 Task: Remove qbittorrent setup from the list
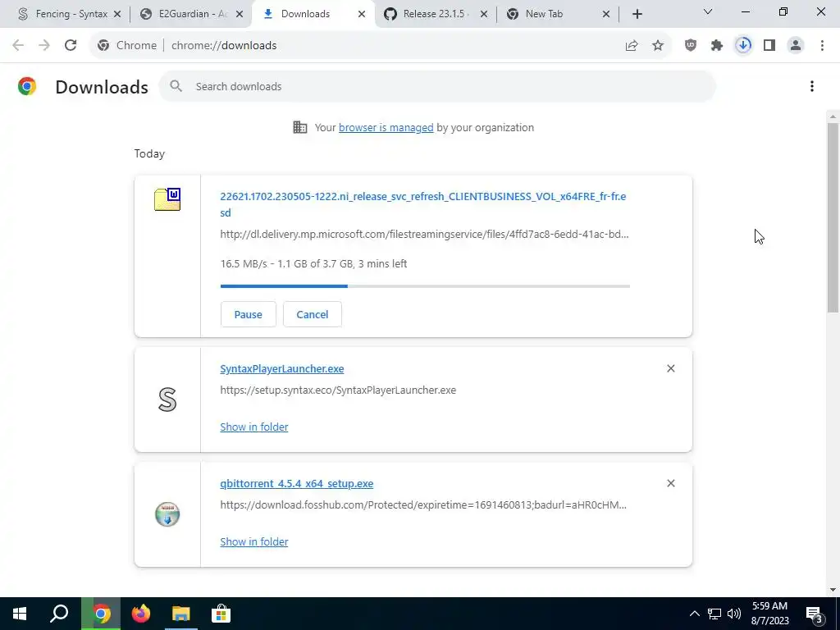[x=670, y=483]
